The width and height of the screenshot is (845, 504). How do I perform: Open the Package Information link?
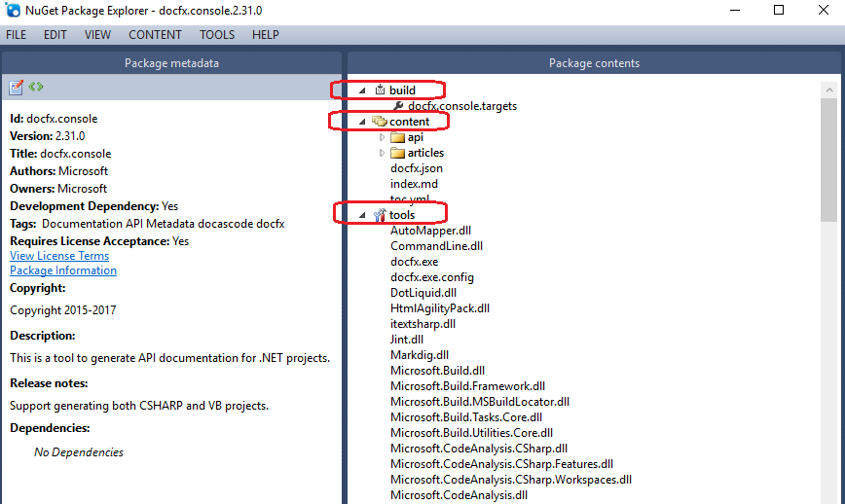coord(63,270)
